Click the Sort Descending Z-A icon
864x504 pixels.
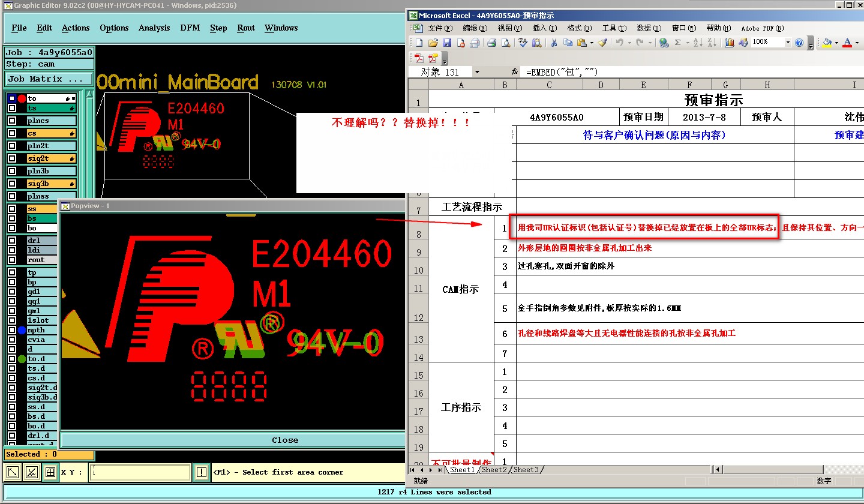tap(712, 43)
